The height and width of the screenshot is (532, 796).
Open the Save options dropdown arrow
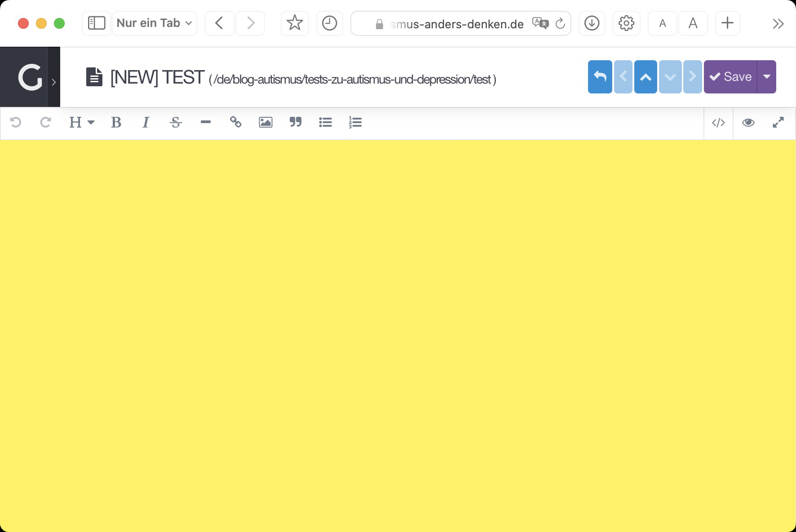[x=767, y=77]
